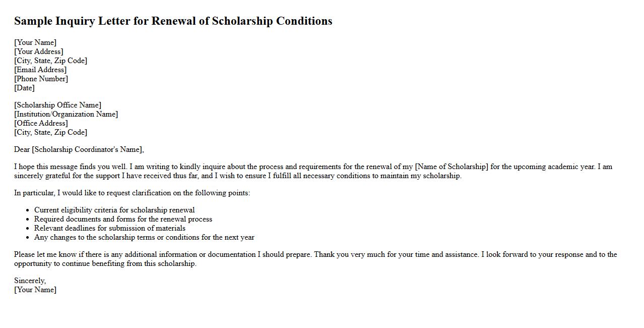Viewport: 644px width, 328px height.
Task: Click the [Email Address] placeholder
Action: pos(40,70)
